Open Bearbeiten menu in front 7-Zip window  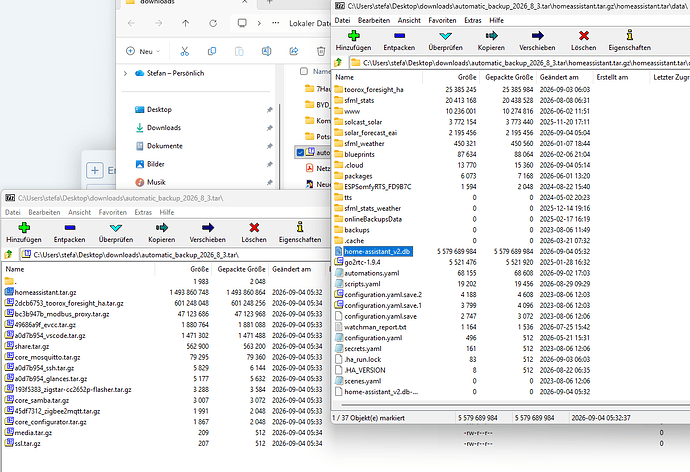pyautogui.click(x=374, y=20)
